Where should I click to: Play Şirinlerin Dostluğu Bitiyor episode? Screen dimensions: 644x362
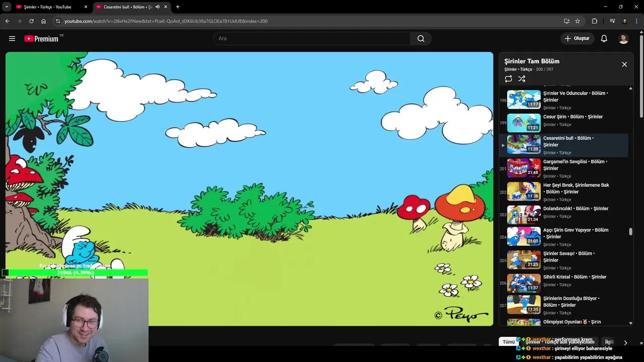[x=564, y=305]
